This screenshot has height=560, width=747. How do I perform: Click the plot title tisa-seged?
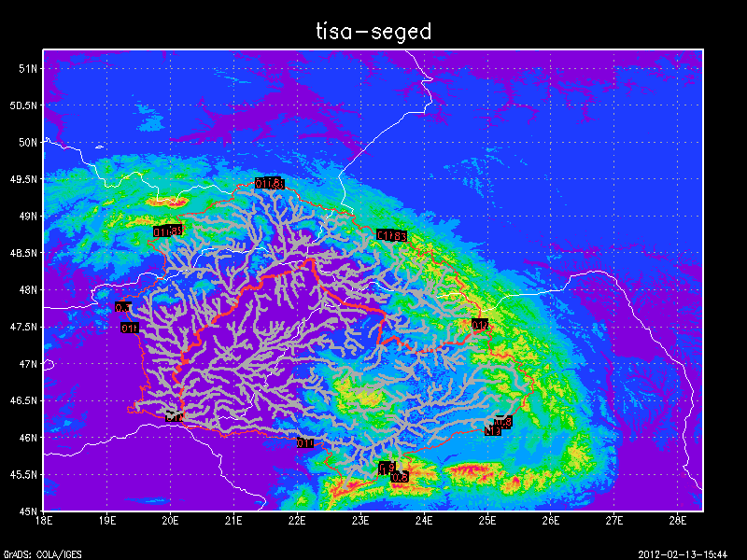tap(373, 32)
